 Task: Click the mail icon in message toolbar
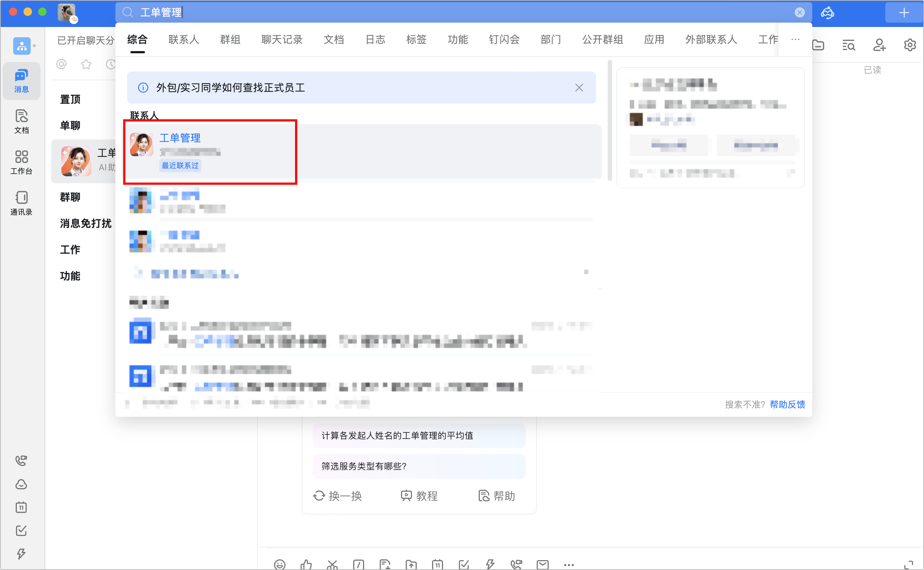543,565
